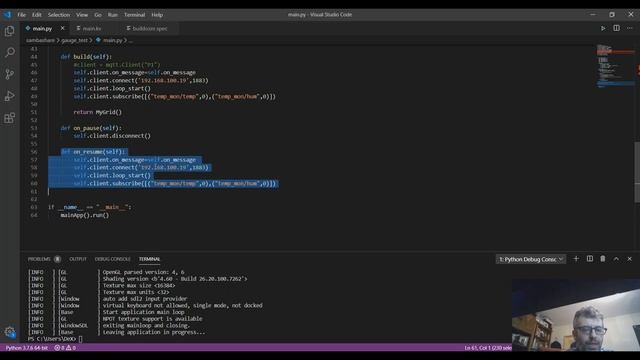
Task: Open errors and warnings count in status bar
Action: tap(65, 348)
